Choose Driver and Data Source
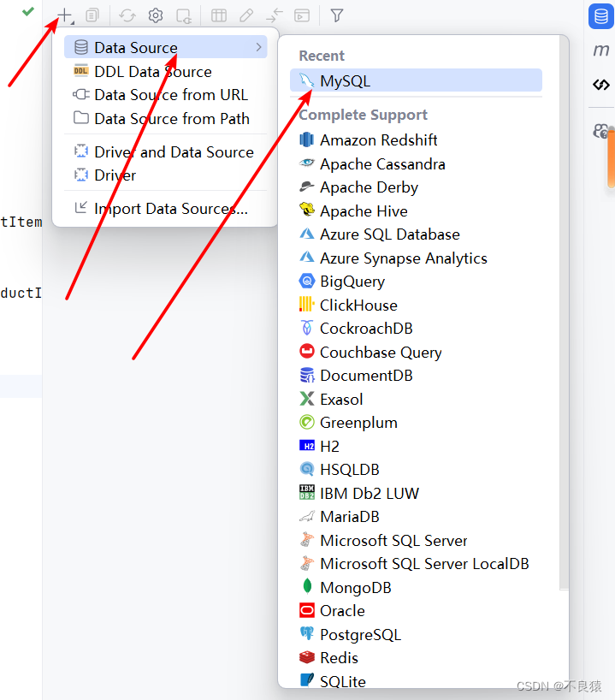Screen dimensions: 615x700 tap(166, 151)
